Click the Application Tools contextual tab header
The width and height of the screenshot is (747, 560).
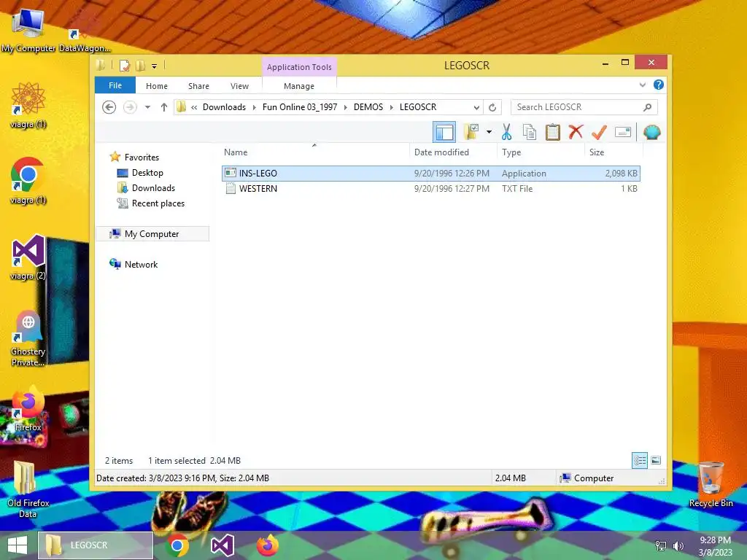[299, 66]
